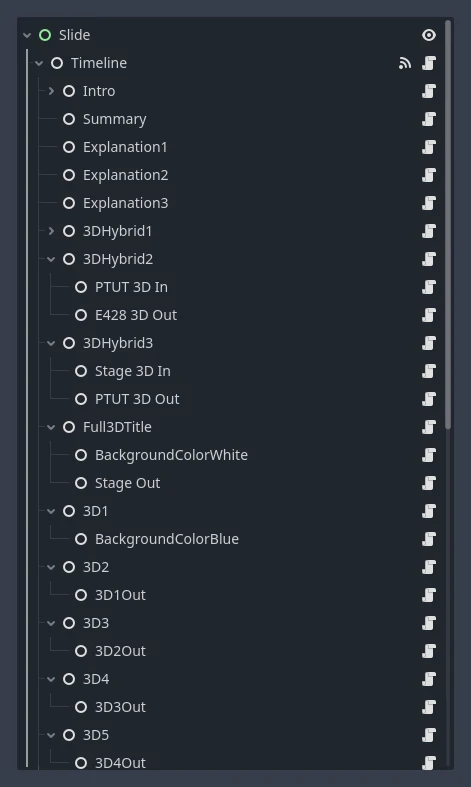Image resolution: width=471 pixels, height=787 pixels.
Task: Collapse the Full3DTitle node
Action: click(51, 427)
